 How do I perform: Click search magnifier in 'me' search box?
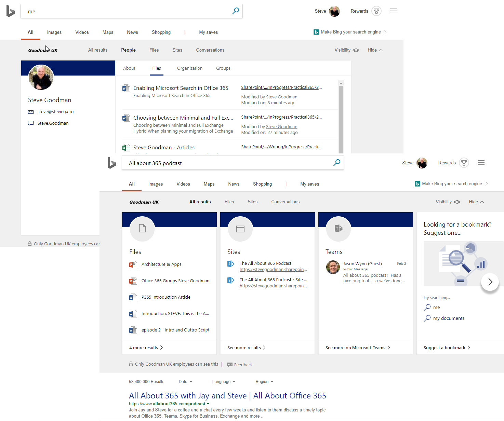[236, 11]
